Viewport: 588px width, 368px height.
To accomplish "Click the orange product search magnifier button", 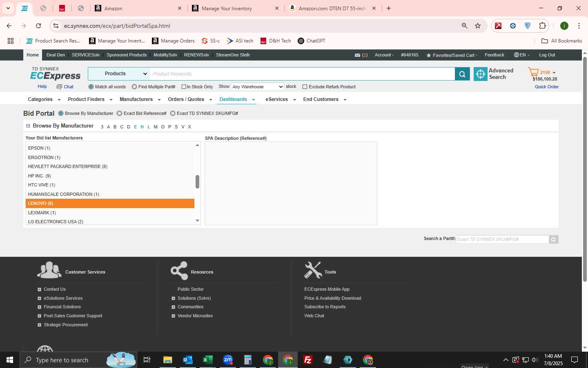I will tap(462, 74).
